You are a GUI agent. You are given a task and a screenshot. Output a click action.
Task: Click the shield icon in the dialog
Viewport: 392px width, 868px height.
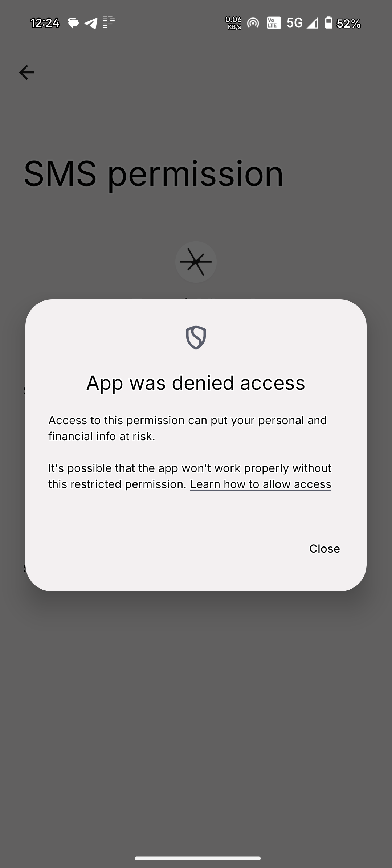tap(196, 337)
